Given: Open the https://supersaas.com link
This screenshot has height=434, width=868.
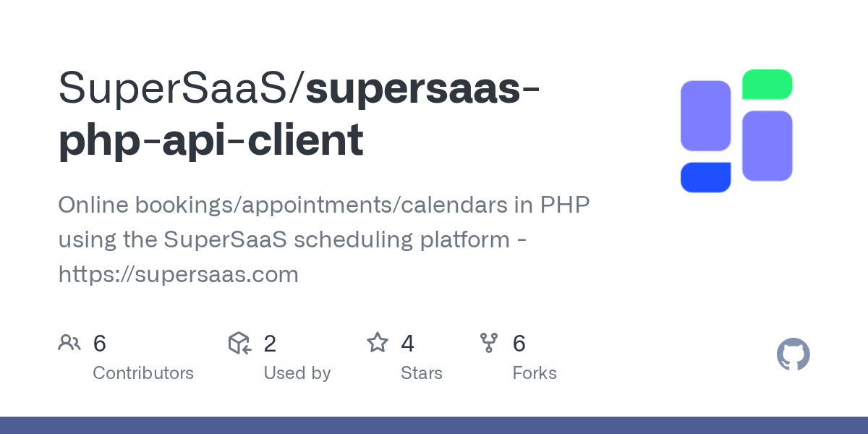Looking at the screenshot, I should (178, 274).
